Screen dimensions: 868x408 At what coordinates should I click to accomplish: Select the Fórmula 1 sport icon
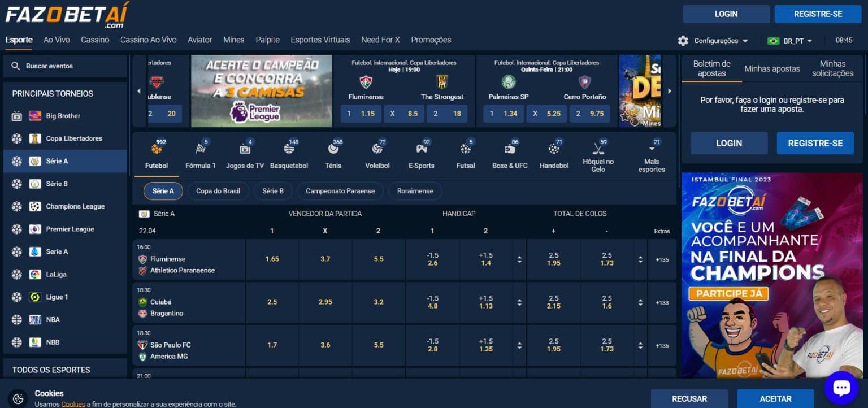[x=200, y=149]
